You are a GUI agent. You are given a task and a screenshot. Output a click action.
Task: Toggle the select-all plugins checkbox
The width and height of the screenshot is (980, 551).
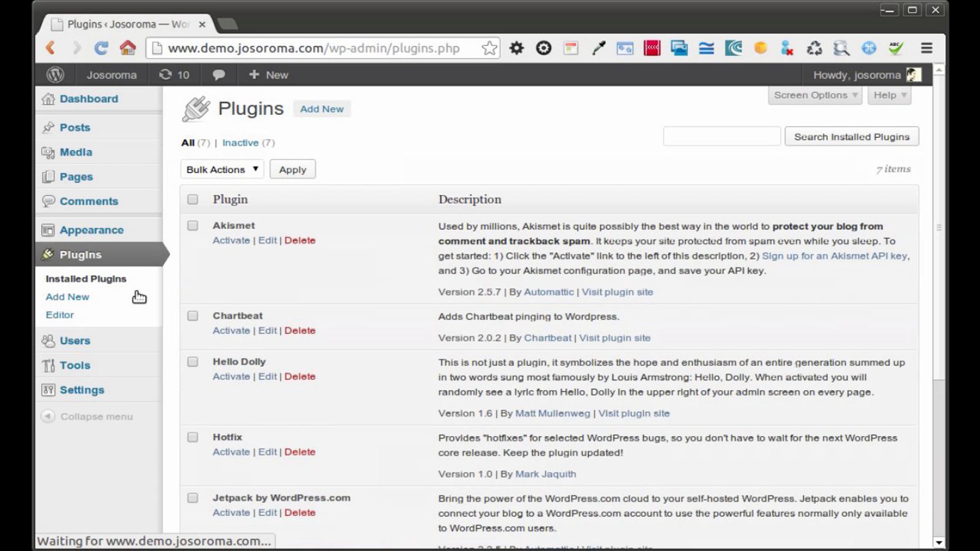pos(192,199)
